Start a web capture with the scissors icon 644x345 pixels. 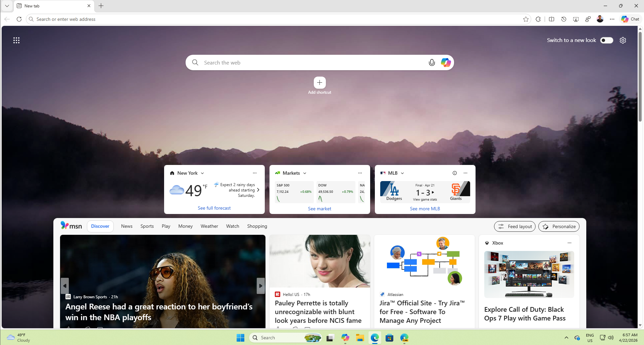click(576, 19)
